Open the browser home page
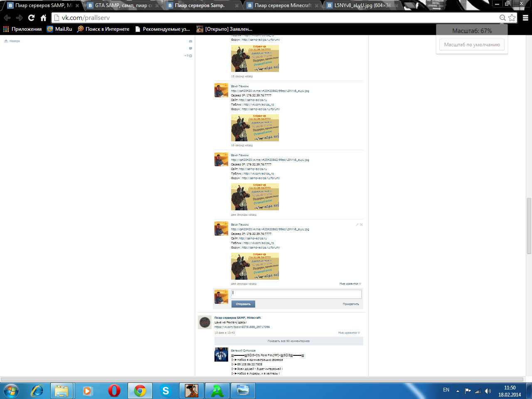 [43, 18]
